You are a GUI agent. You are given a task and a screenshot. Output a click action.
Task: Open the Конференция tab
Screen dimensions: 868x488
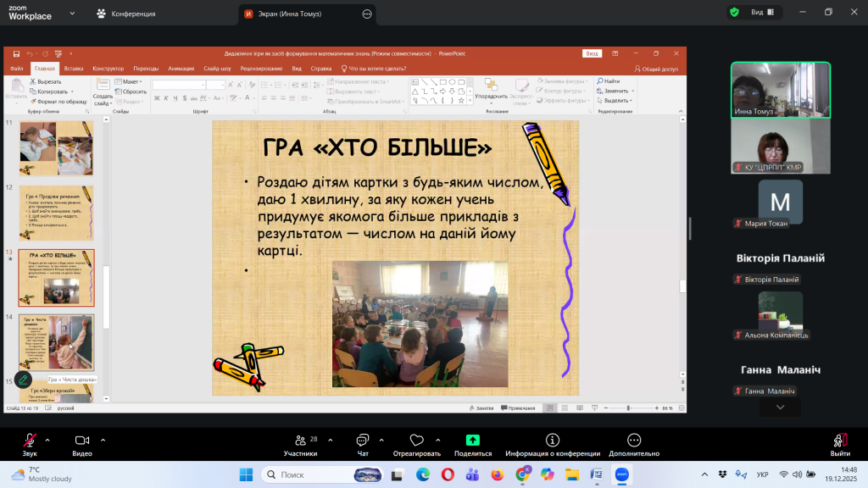pos(131,14)
